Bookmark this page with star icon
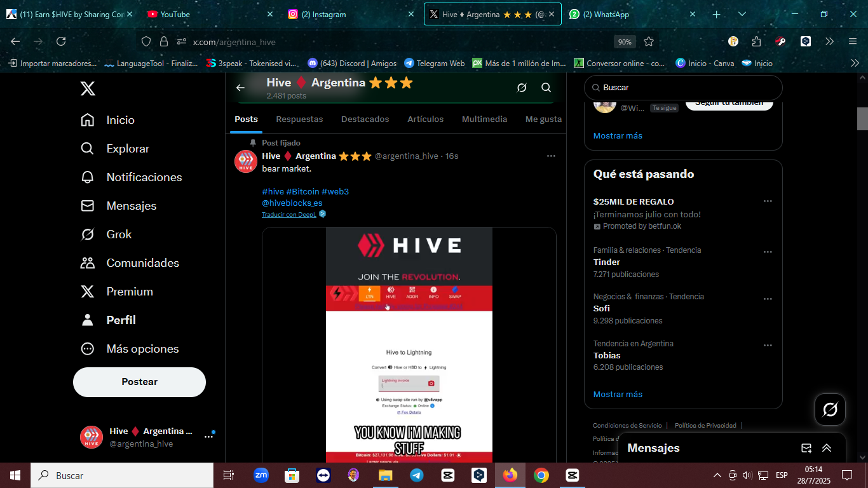This screenshot has width=868, height=488. tap(649, 41)
